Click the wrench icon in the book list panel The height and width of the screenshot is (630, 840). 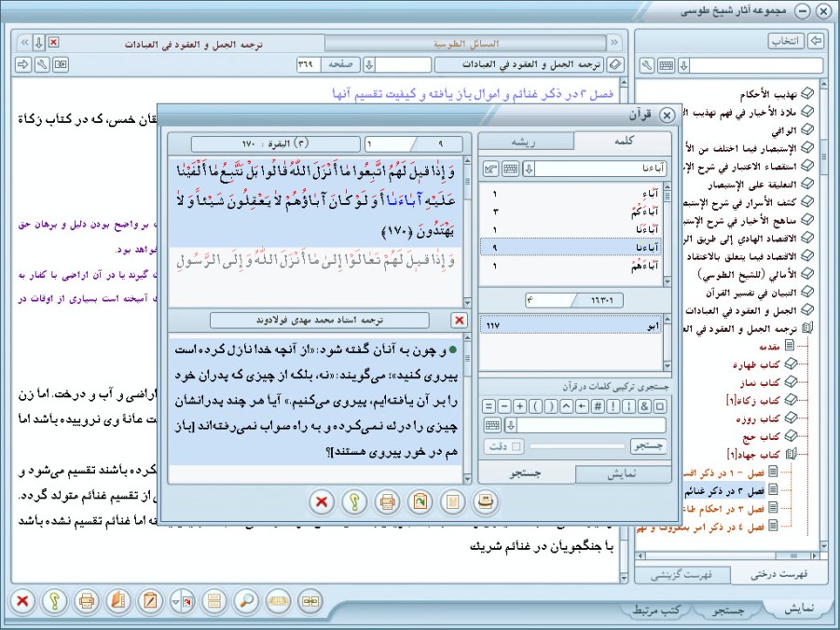(x=647, y=65)
